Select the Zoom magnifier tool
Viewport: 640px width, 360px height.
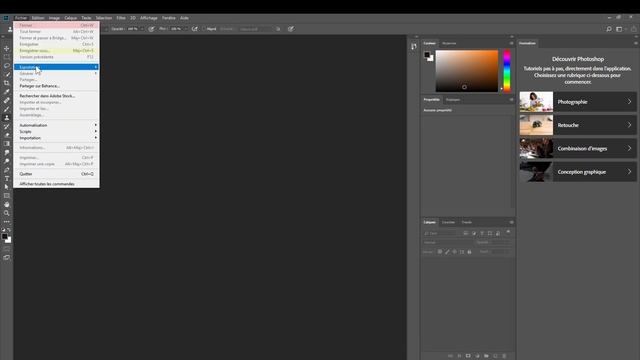(x=7, y=213)
